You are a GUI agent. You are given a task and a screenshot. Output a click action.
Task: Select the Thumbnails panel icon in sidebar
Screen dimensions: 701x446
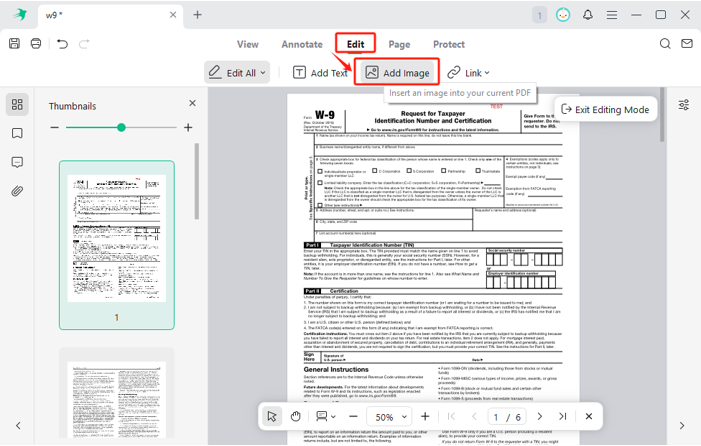(x=17, y=105)
